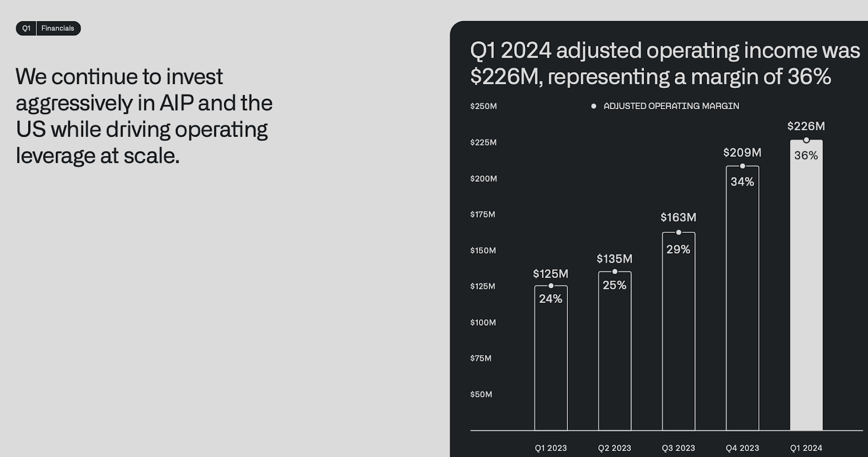Click the marker dot atop Q3 2023 bar
Image resolution: width=868 pixels, height=457 pixels.
[x=679, y=232]
